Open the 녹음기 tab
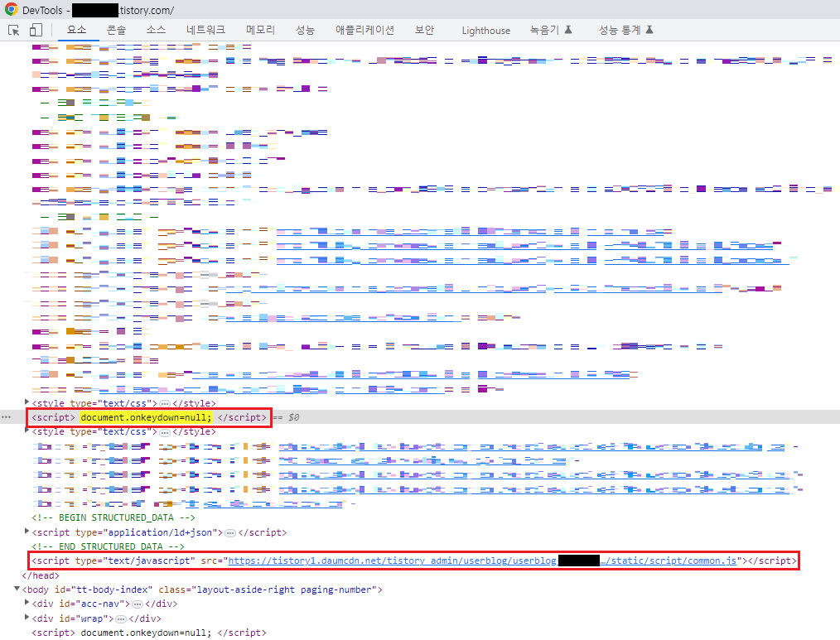Image resolution: width=840 pixels, height=640 pixels. 551,30
